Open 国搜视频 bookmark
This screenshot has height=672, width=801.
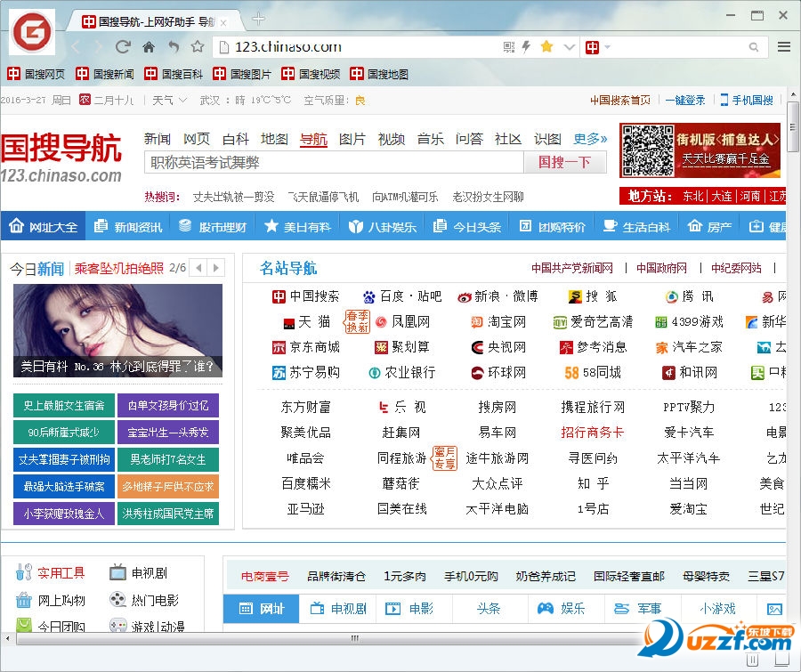coord(311,74)
